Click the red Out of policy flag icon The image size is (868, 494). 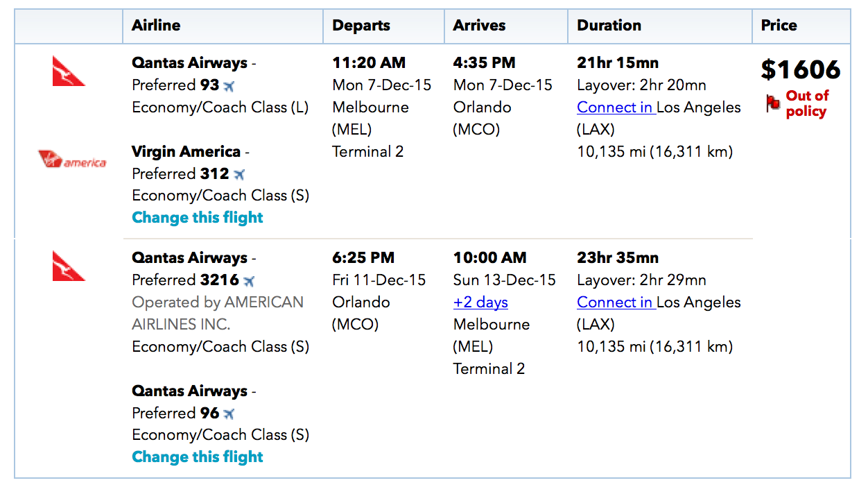773,104
